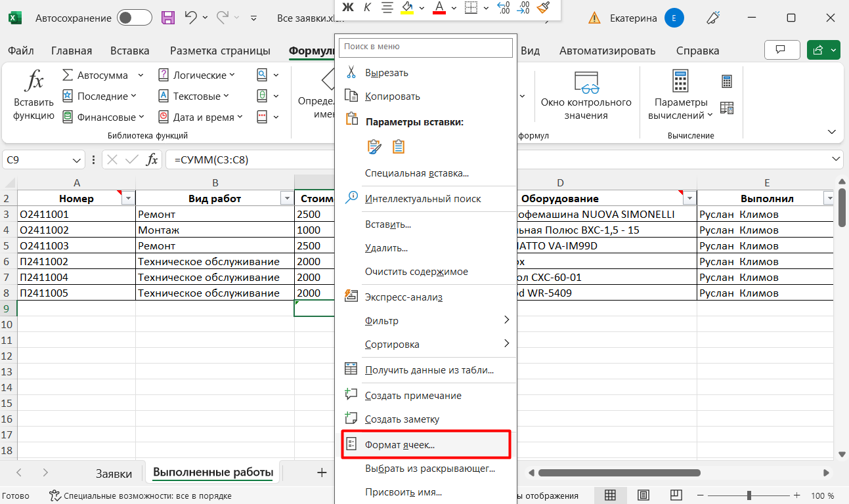Click Копировать in the context menu
Viewport: 849px width, 504px height.
(392, 96)
